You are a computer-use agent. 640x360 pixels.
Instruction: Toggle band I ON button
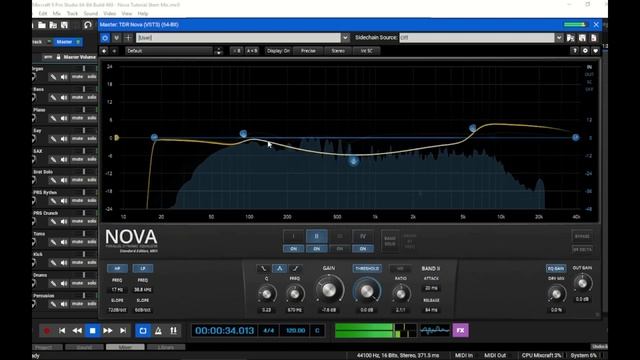tap(293, 249)
